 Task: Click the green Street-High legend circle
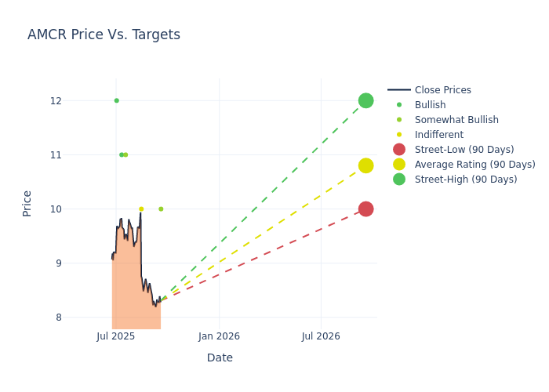[399, 180]
